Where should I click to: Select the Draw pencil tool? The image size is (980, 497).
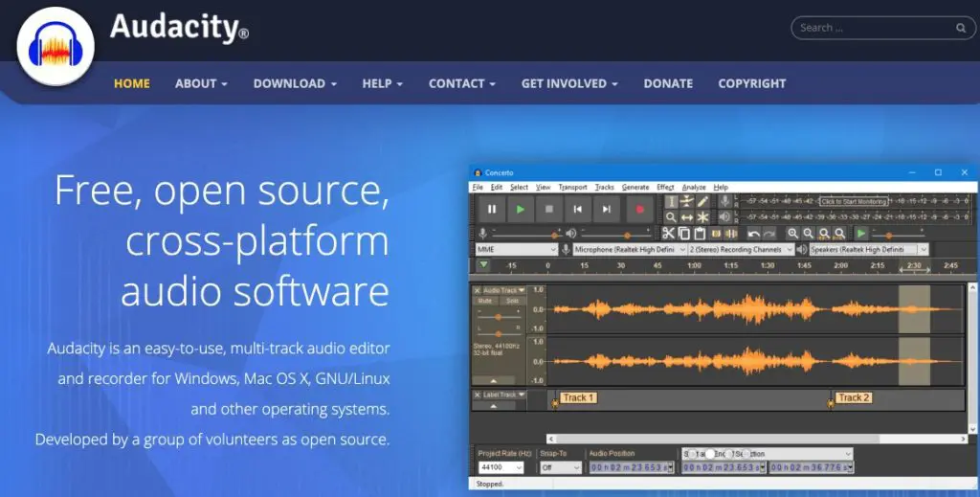coord(702,201)
